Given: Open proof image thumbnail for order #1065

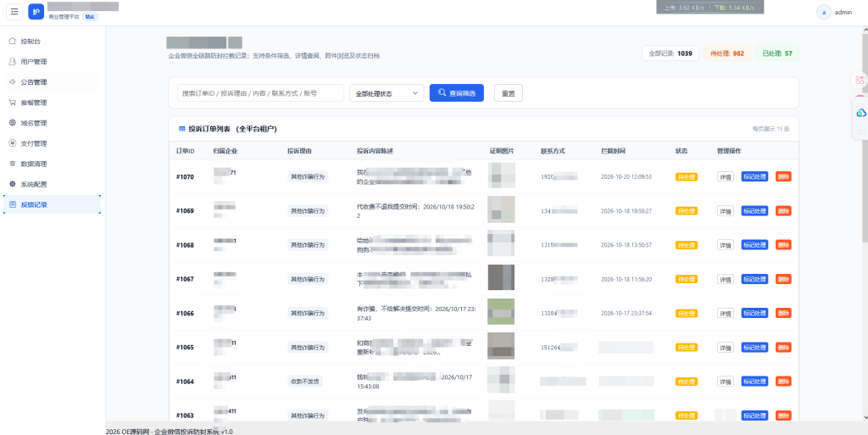Looking at the screenshot, I should coord(501,346).
